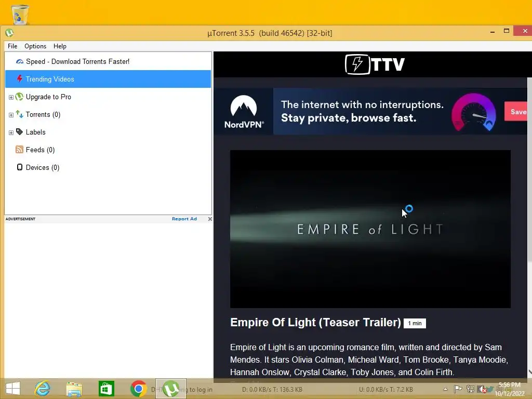This screenshot has height=399, width=532.
Task: Click the Feeds RSS icon
Action: 20,150
